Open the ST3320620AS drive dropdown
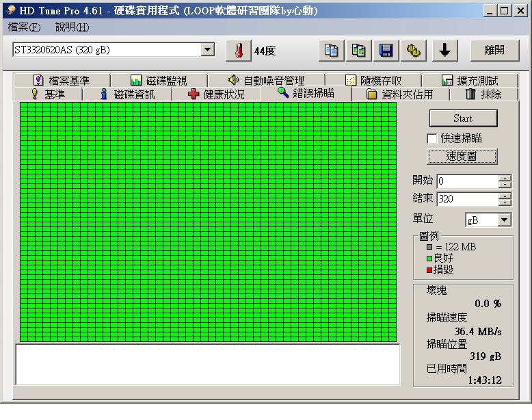This screenshot has width=532, height=420. [x=208, y=50]
